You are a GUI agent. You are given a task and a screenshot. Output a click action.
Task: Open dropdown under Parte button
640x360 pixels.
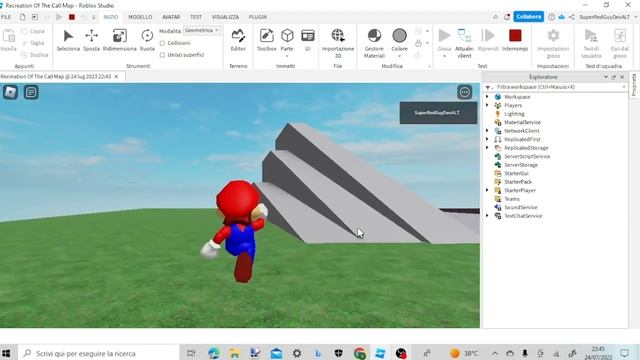[x=287, y=56]
